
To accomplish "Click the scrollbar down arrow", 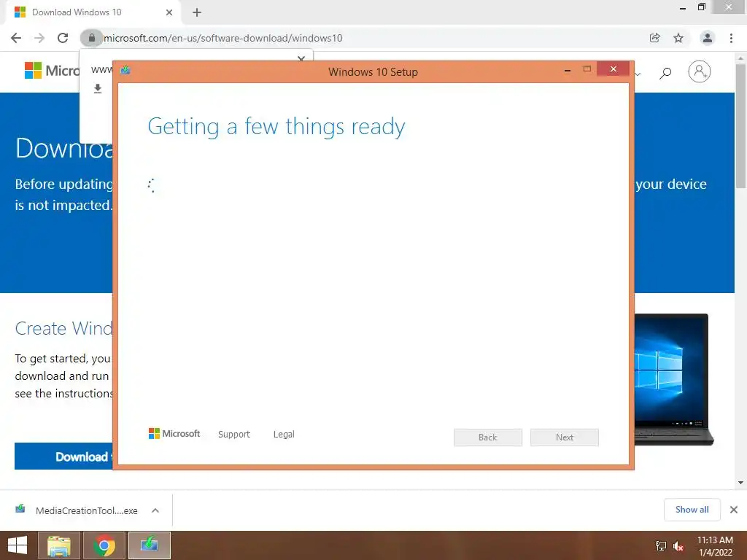I will point(741,483).
